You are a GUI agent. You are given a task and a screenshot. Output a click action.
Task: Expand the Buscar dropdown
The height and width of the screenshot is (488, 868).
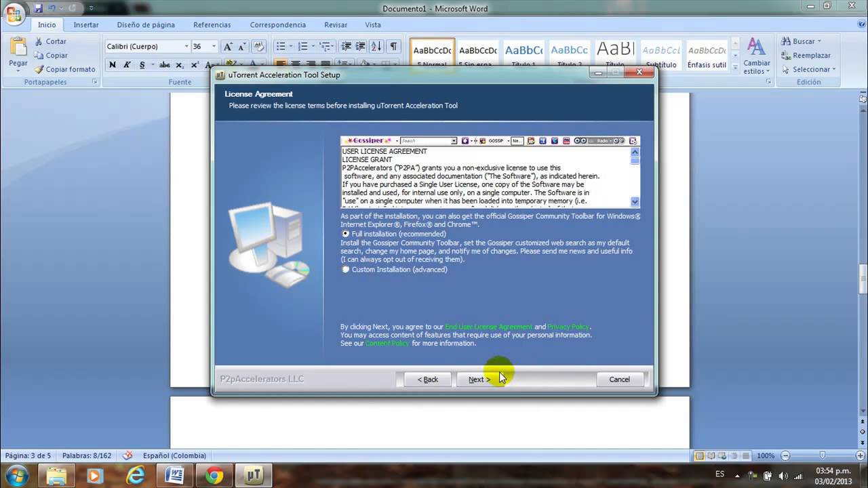[819, 41]
